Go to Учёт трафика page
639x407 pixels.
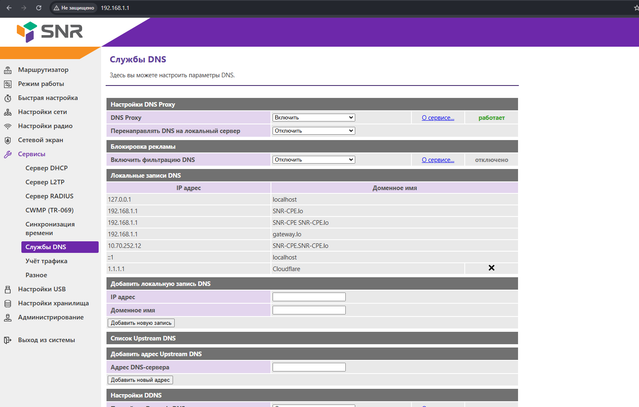tap(46, 261)
